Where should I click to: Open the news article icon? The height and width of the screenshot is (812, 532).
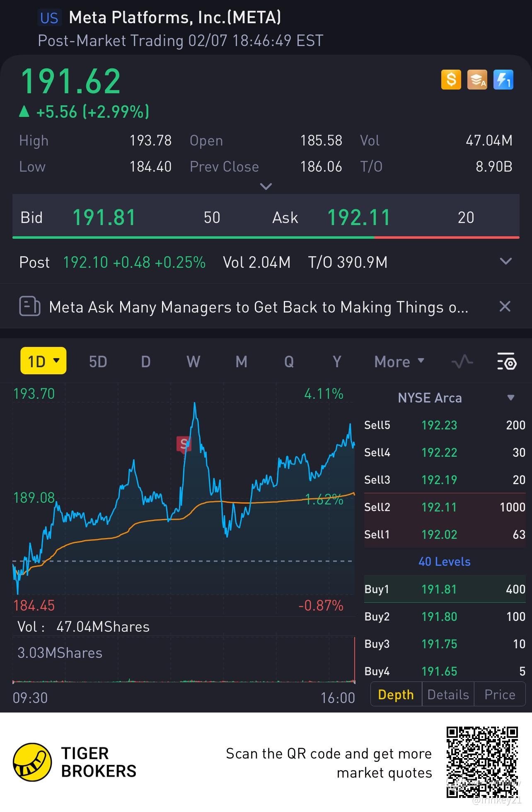[x=30, y=307]
